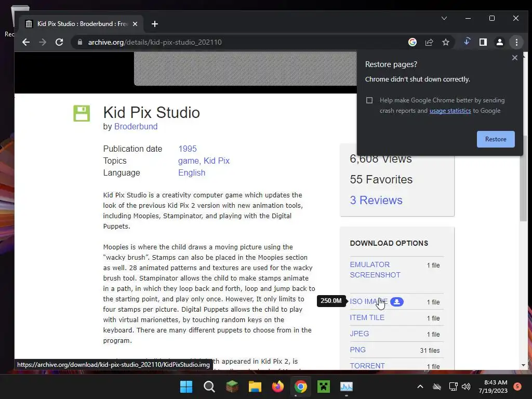This screenshot has height=399, width=532.
Task: Share this page icon in address bar
Action: (429, 42)
